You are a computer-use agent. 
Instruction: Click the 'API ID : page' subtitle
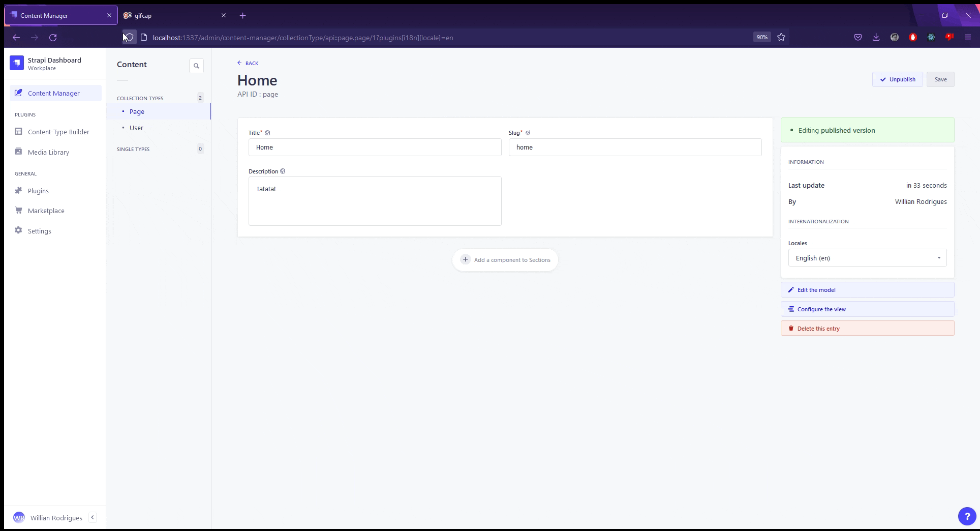(258, 95)
